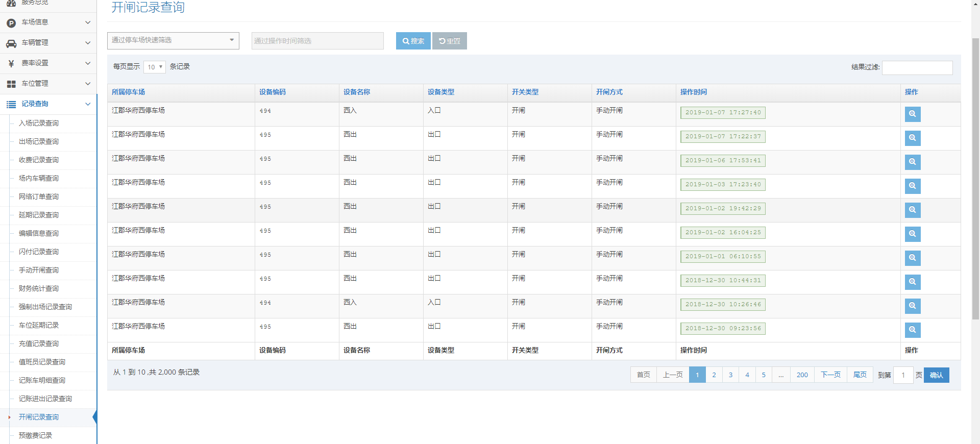Expand the 费率设置 chevron arrow
Screen dimensions: 980x444
pyautogui.click(x=88, y=63)
